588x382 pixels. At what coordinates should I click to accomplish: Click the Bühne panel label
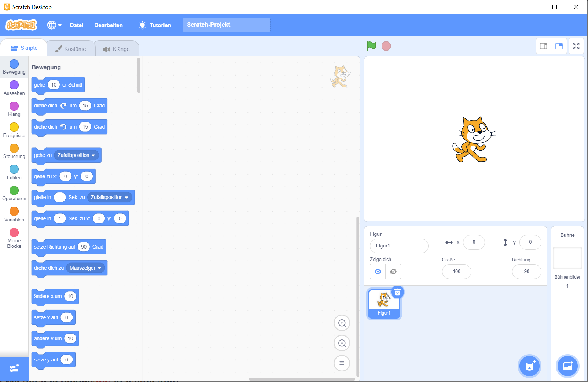pyautogui.click(x=567, y=235)
